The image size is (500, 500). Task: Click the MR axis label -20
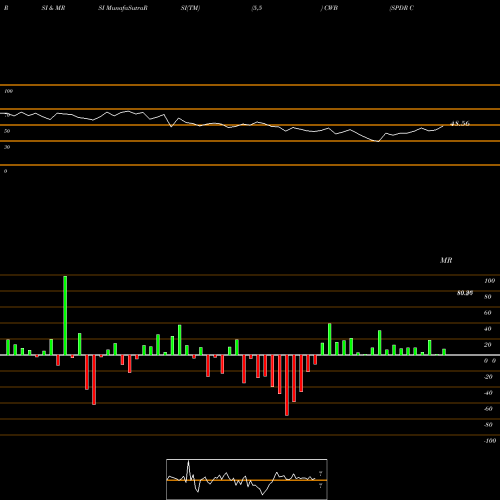tap(488, 377)
